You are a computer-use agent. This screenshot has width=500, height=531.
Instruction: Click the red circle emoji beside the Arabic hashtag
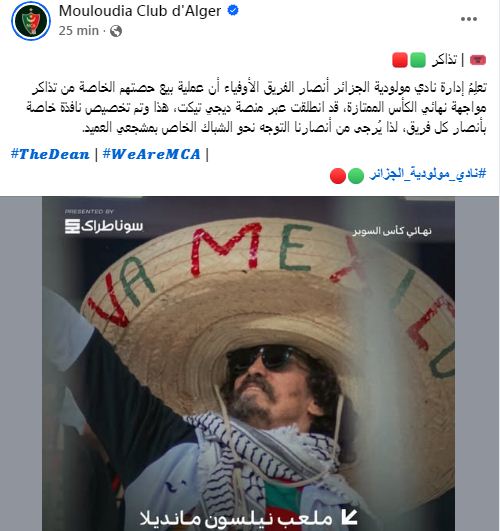tap(338, 176)
